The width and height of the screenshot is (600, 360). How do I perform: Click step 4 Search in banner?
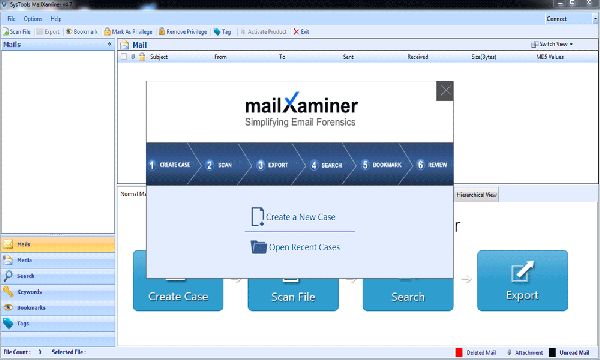326,165
